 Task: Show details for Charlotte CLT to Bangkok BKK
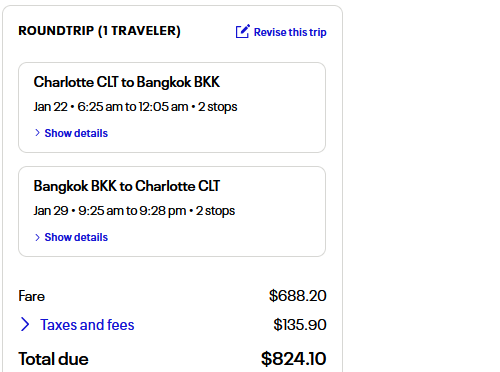pyautogui.click(x=76, y=133)
